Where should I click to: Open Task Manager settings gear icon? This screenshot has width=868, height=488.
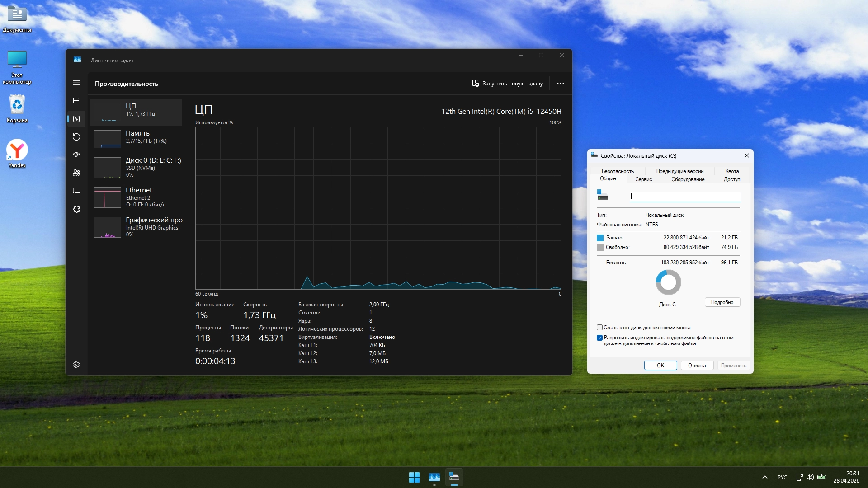(76, 365)
